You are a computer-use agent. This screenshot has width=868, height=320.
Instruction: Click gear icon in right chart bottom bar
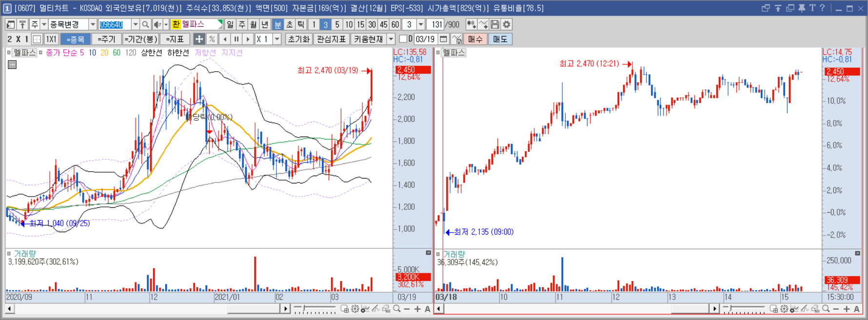point(784,309)
